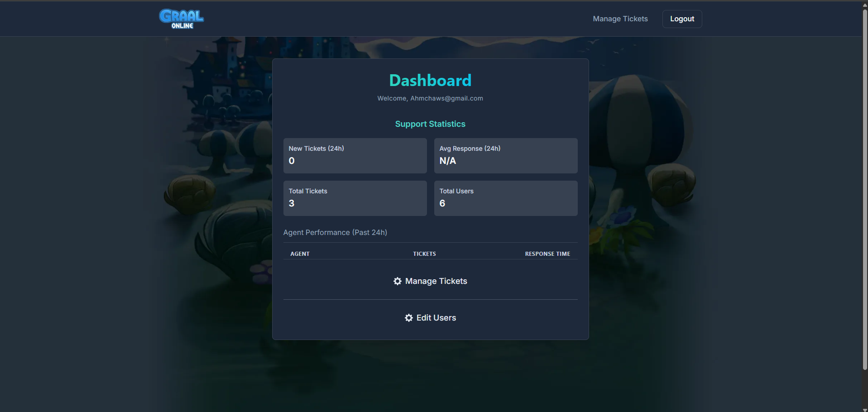Click the vertical page scrollbar thumb
Image resolution: width=868 pixels, height=412 pixels.
tap(865, 189)
